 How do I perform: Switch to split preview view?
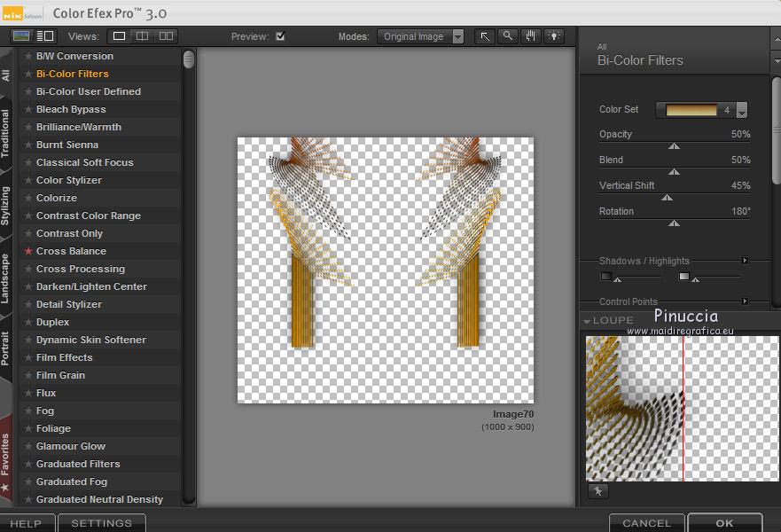click(142, 36)
